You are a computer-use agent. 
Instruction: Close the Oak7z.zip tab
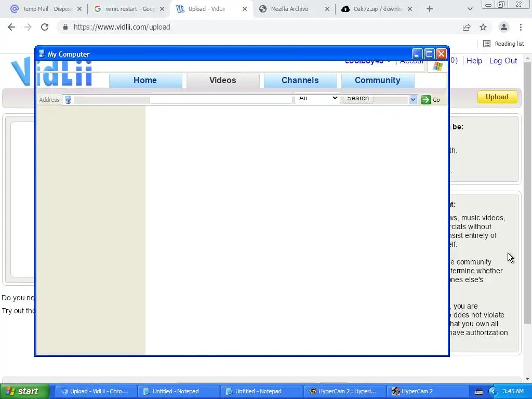click(x=410, y=9)
